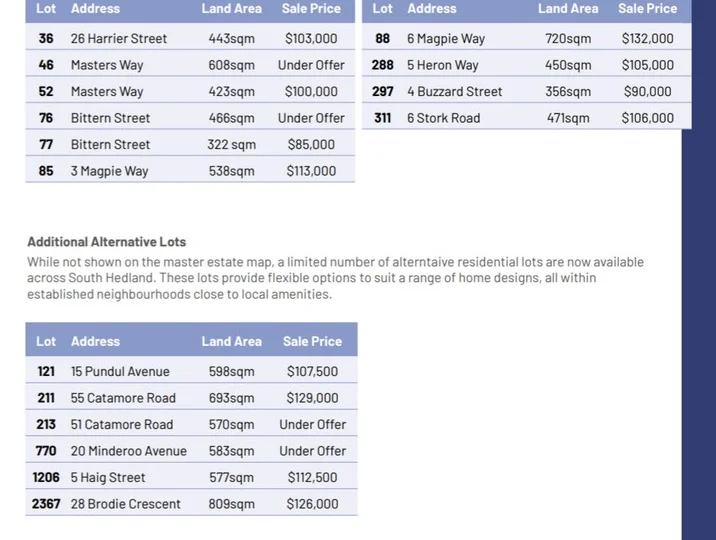
Task: Select the 322 sqm land area cell
Action: click(x=232, y=145)
